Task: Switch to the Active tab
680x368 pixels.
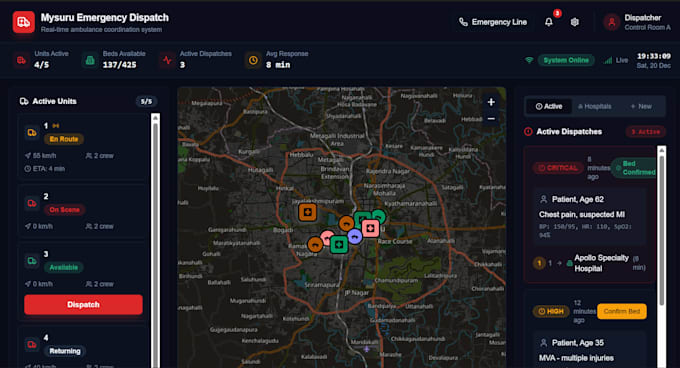Action: point(549,107)
